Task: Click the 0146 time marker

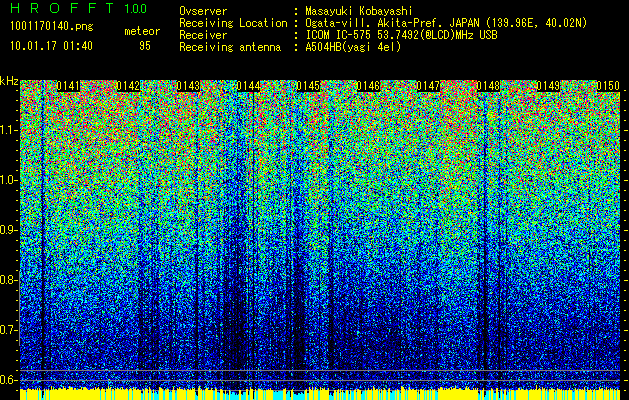Action: [x=368, y=86]
